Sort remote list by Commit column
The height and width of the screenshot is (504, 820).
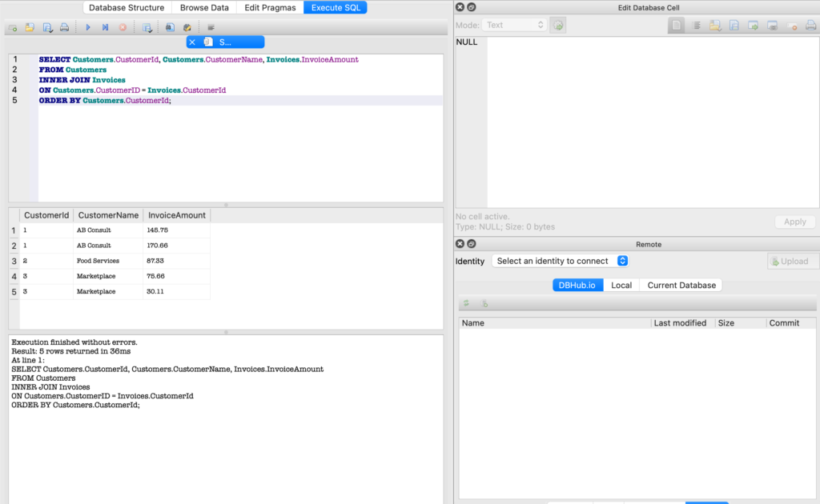point(790,323)
